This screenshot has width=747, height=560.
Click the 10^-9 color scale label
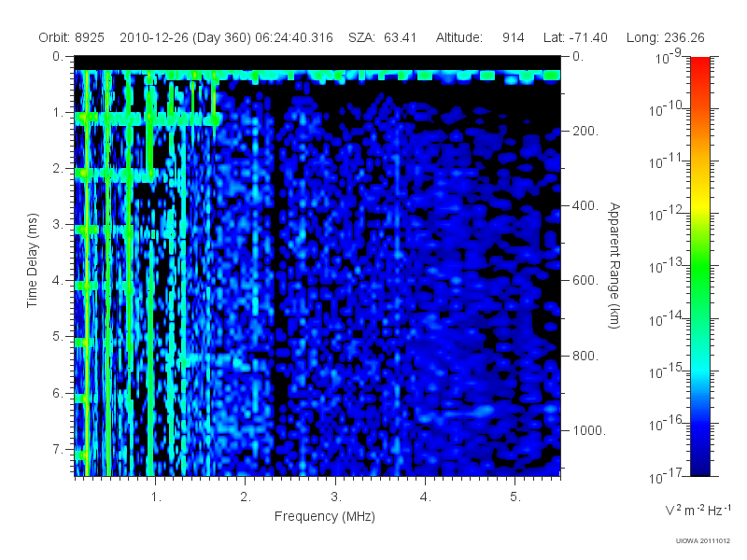[x=669, y=57]
